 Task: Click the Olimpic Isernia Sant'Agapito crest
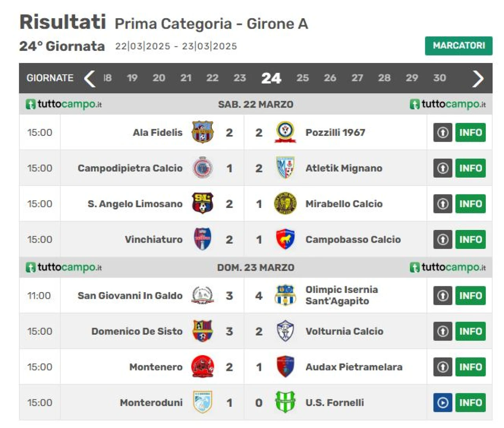(x=285, y=295)
